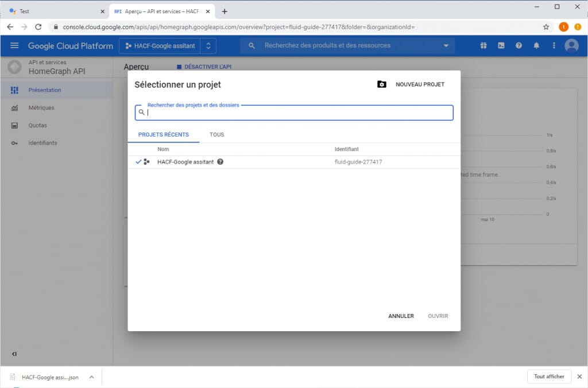Click the Métriques chart icon
The image size is (588, 388).
click(x=14, y=108)
